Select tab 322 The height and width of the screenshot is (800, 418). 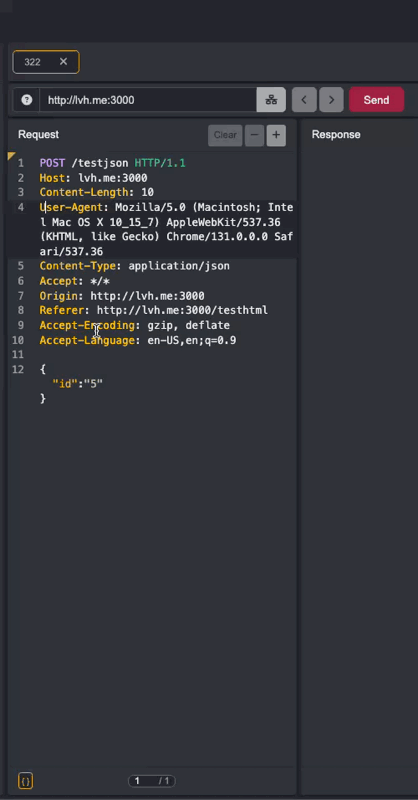[x=46, y=62]
